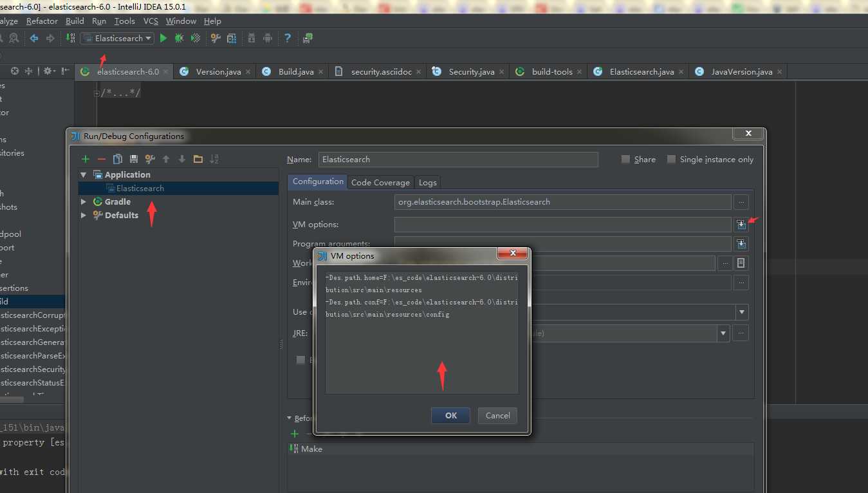Screen dimensions: 868x493
Task: Select Elasticsearch in configuration tree
Action: 179,188
